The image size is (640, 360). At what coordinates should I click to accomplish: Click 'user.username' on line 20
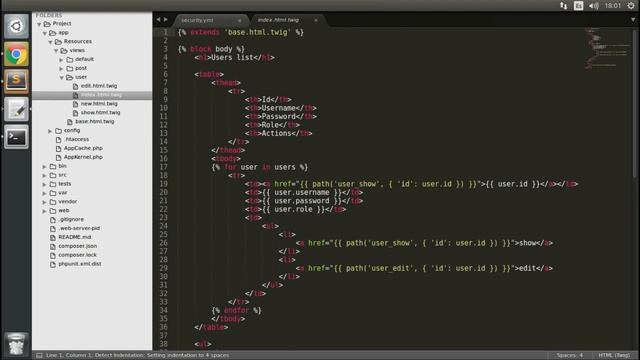pyautogui.click(x=302, y=193)
